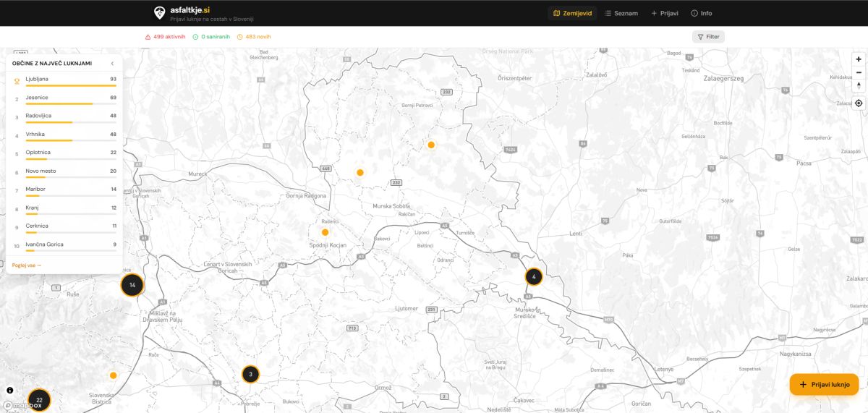
Task: Collapse the municipalities ranking panel
Action: [x=112, y=64]
